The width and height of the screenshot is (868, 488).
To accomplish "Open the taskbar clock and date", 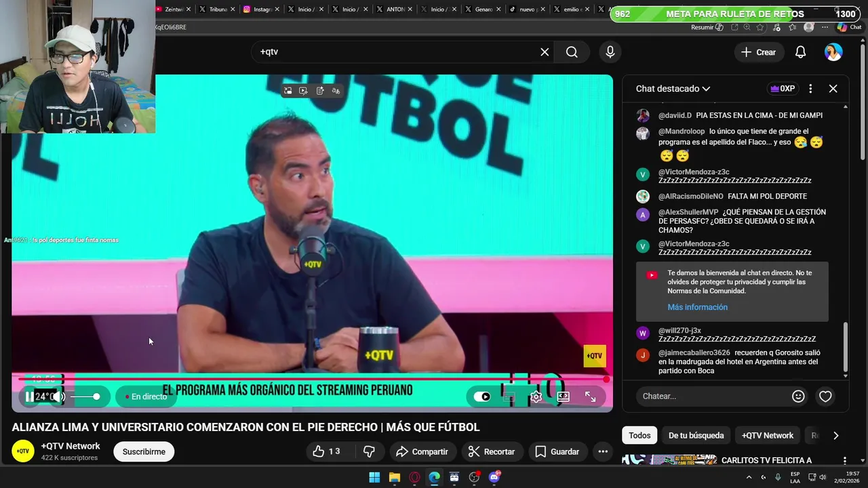I will click(846, 477).
